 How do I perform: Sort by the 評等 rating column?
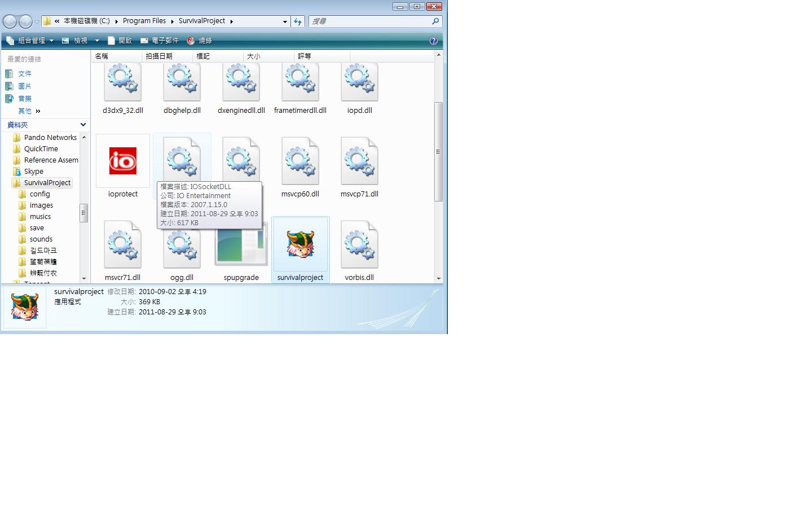pyautogui.click(x=323, y=56)
